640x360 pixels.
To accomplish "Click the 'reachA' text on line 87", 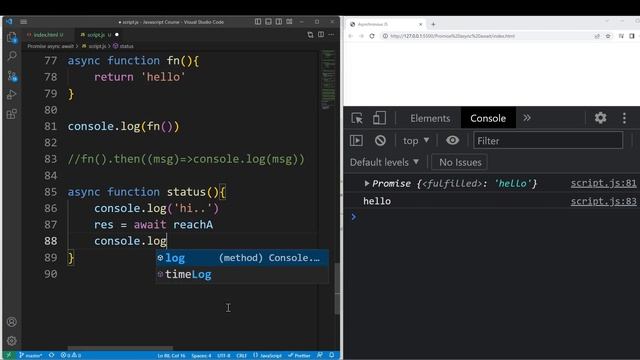I will 193,224.
